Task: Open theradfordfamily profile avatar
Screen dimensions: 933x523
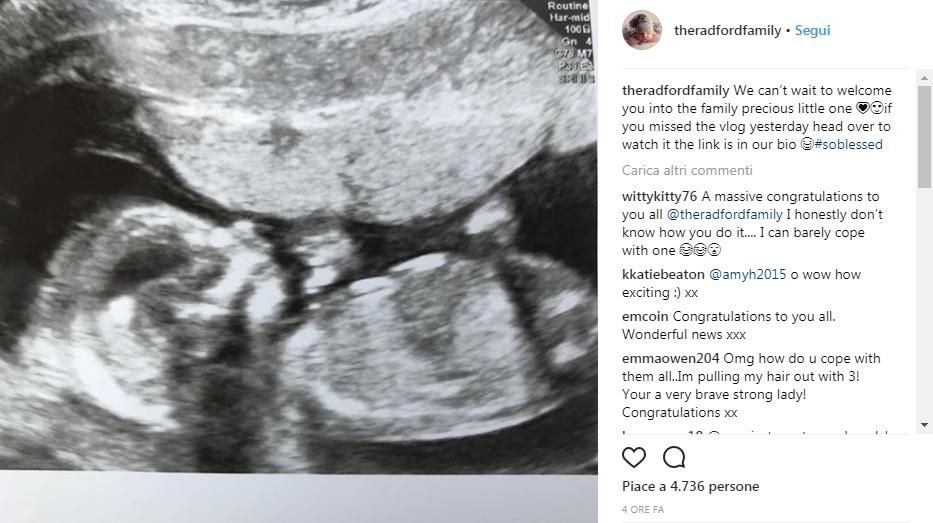Action: pos(642,30)
